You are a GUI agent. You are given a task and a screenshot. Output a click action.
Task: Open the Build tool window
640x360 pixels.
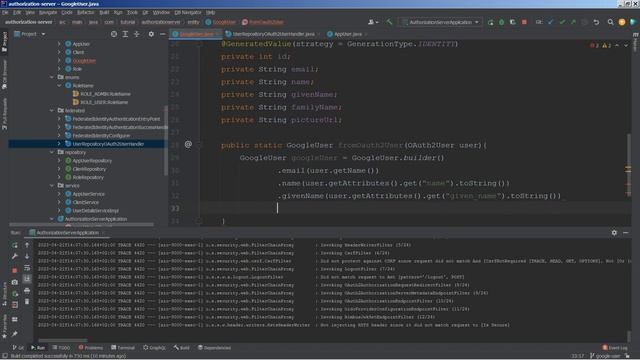pyautogui.click(x=182, y=348)
